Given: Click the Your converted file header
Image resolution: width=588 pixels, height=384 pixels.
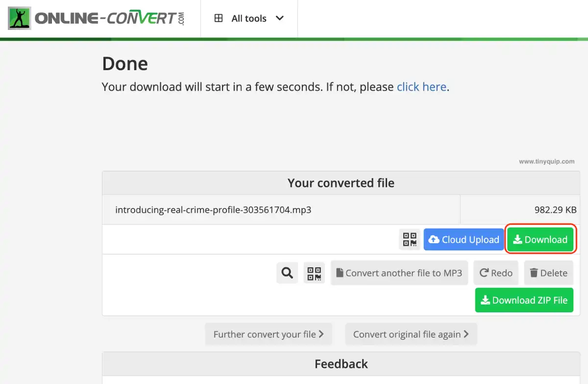Looking at the screenshot, I should pos(341,182).
